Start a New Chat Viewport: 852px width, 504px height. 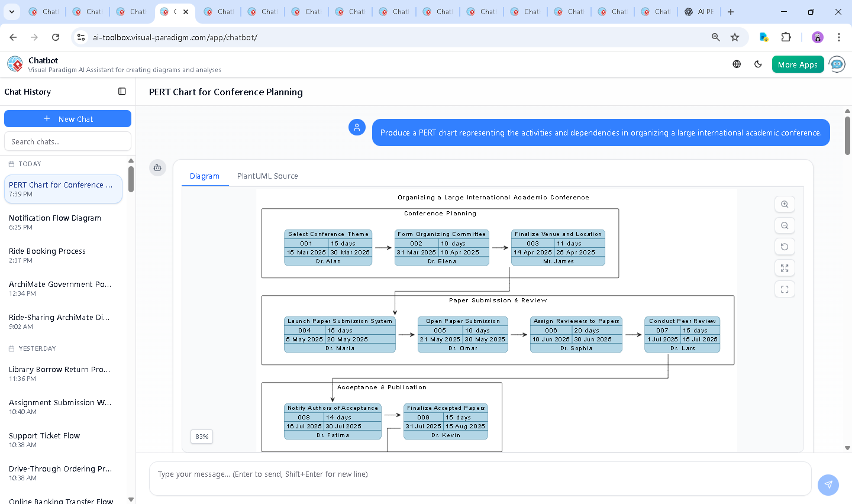pos(67,118)
